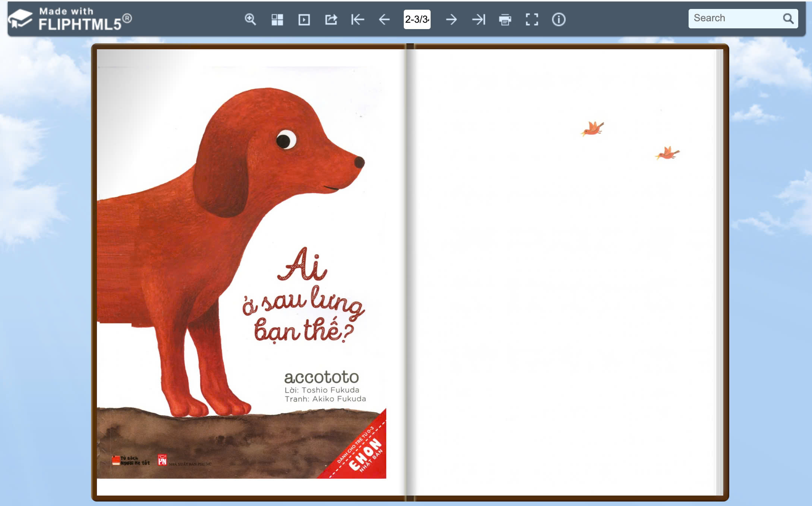Click the right page edge to flip

coord(718,272)
